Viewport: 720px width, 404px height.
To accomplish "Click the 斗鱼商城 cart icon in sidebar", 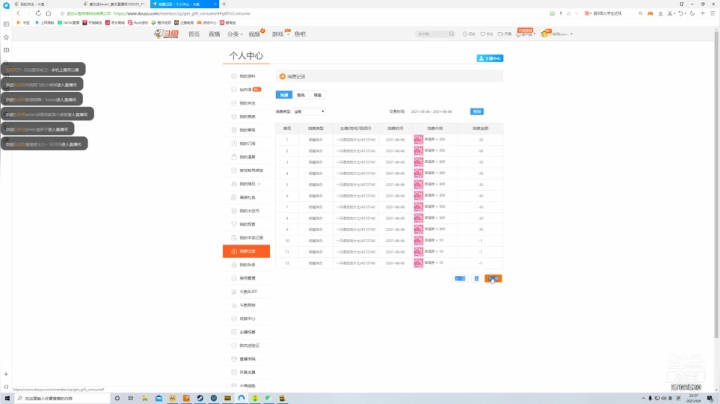I will pos(234,305).
